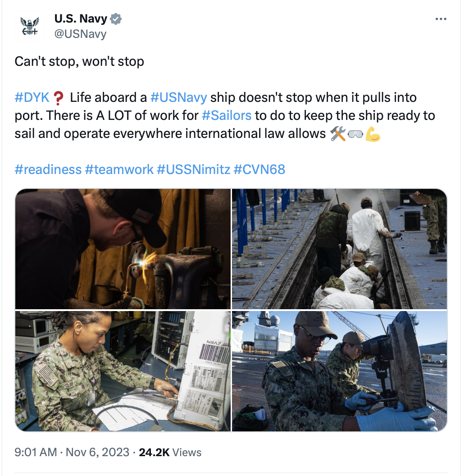Image resolution: width=464 pixels, height=476 pixels.
Task: Click the flexed biceps emoji
Action: pyautogui.click(x=373, y=134)
